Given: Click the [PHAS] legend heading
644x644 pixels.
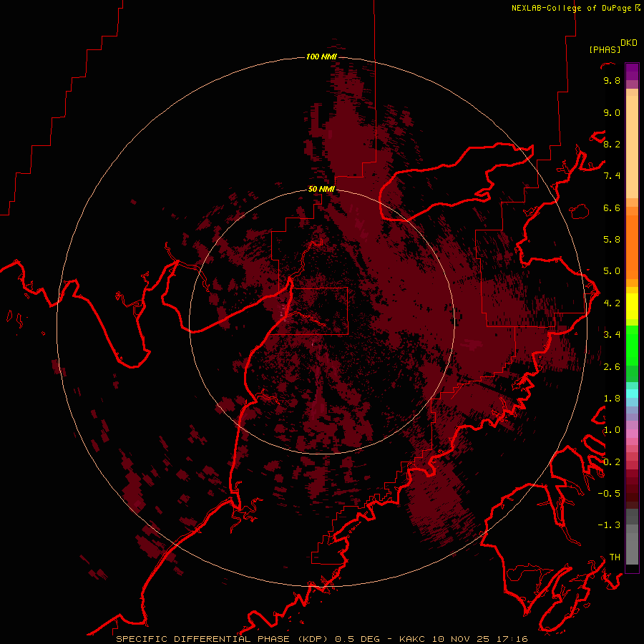Looking at the screenshot, I should (x=605, y=50).
